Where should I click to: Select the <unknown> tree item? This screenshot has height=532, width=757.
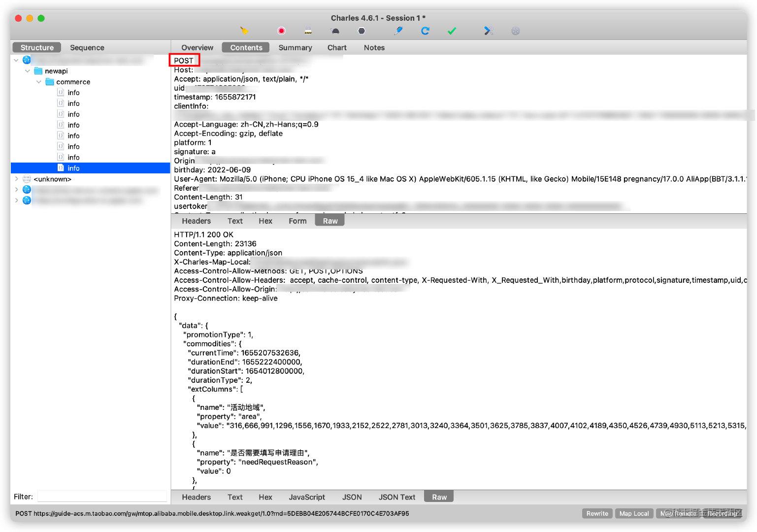[x=52, y=179]
